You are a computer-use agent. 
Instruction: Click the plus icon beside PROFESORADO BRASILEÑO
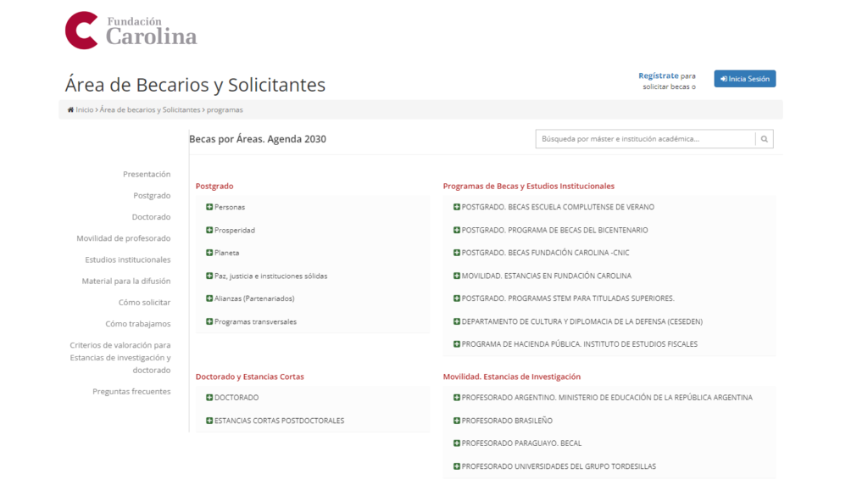point(457,421)
